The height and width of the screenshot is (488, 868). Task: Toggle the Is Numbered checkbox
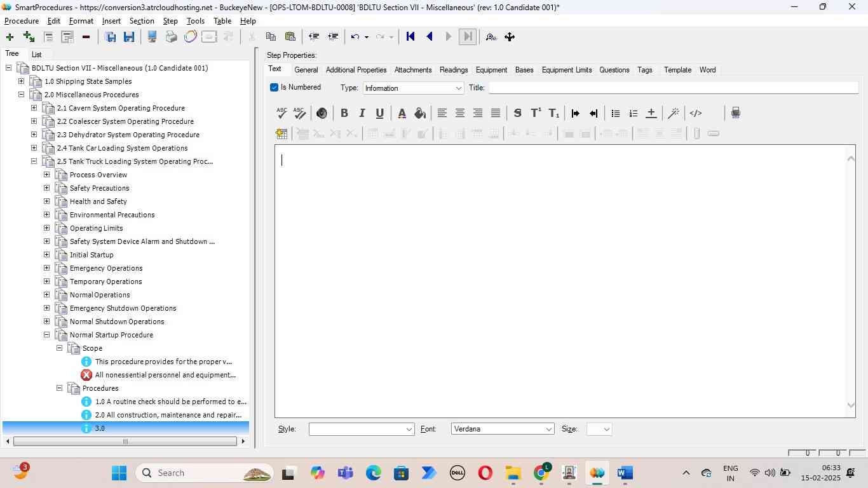pos(275,87)
